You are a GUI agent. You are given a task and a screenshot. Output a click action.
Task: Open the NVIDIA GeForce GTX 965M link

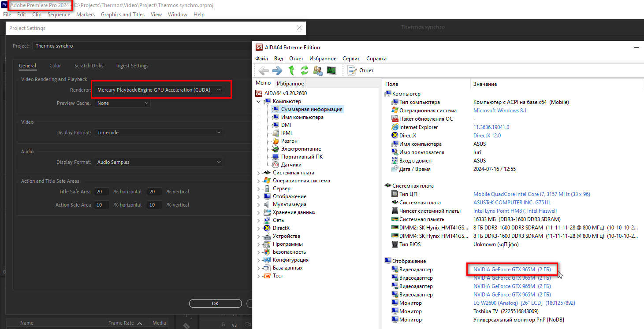511,269
